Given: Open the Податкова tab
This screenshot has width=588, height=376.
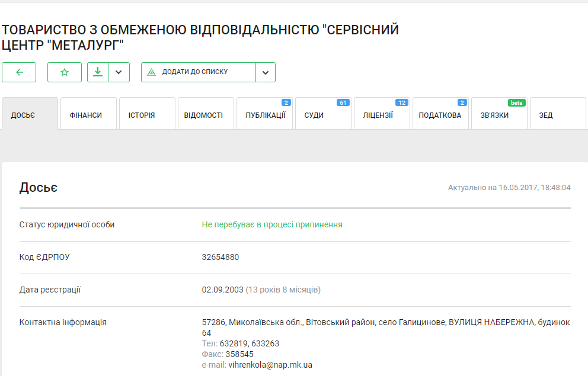Looking at the screenshot, I should 440,115.
